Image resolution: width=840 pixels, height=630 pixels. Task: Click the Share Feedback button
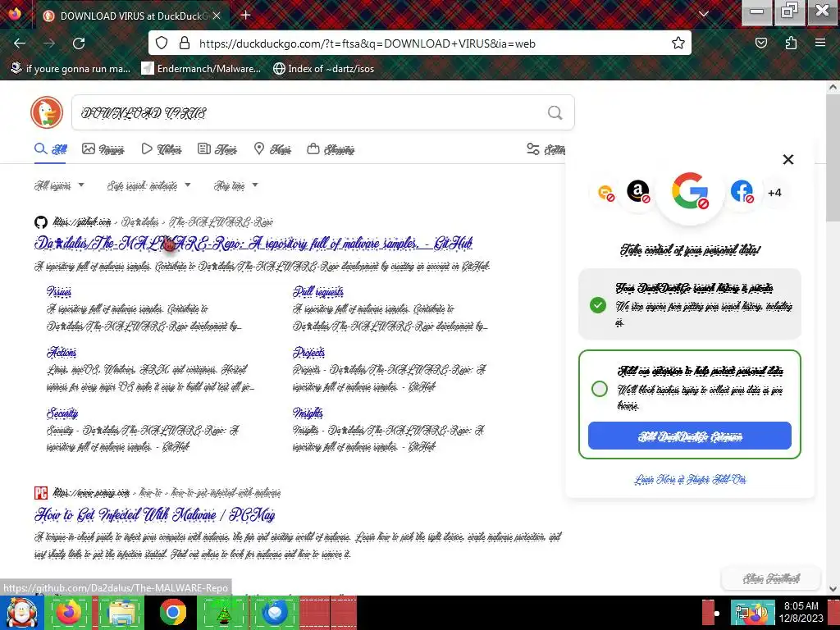pos(771,578)
